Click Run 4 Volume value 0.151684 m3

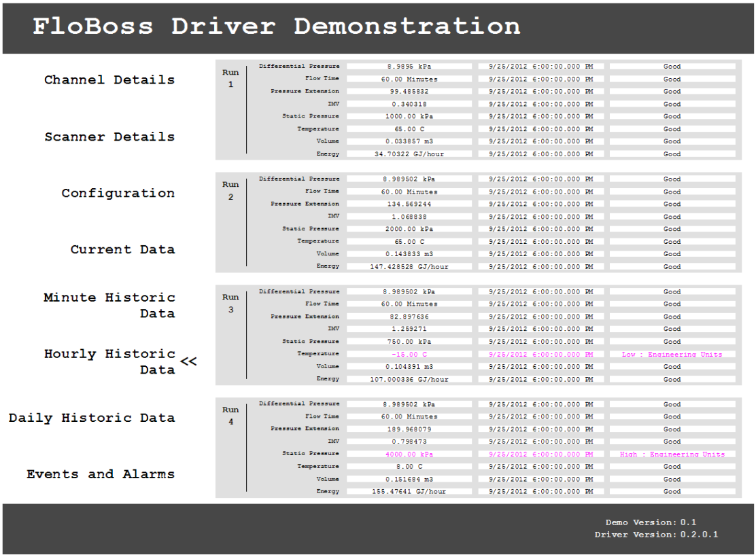pyautogui.click(x=409, y=480)
